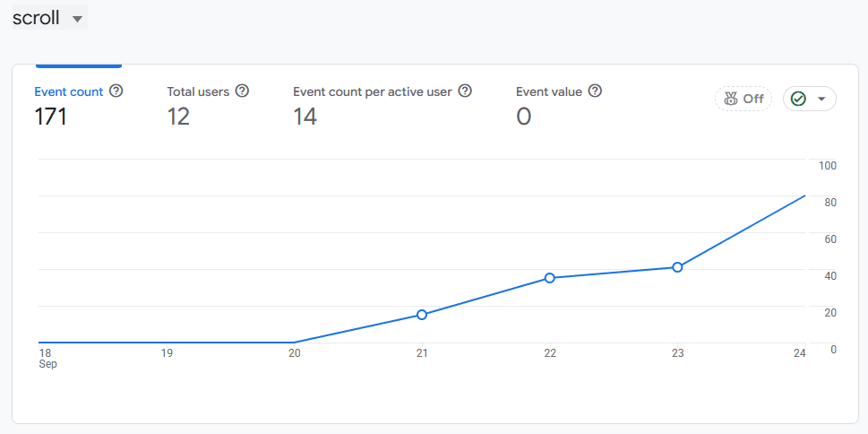This screenshot has width=868, height=434.
Task: Click the 24 date axis label
Action: point(799,353)
